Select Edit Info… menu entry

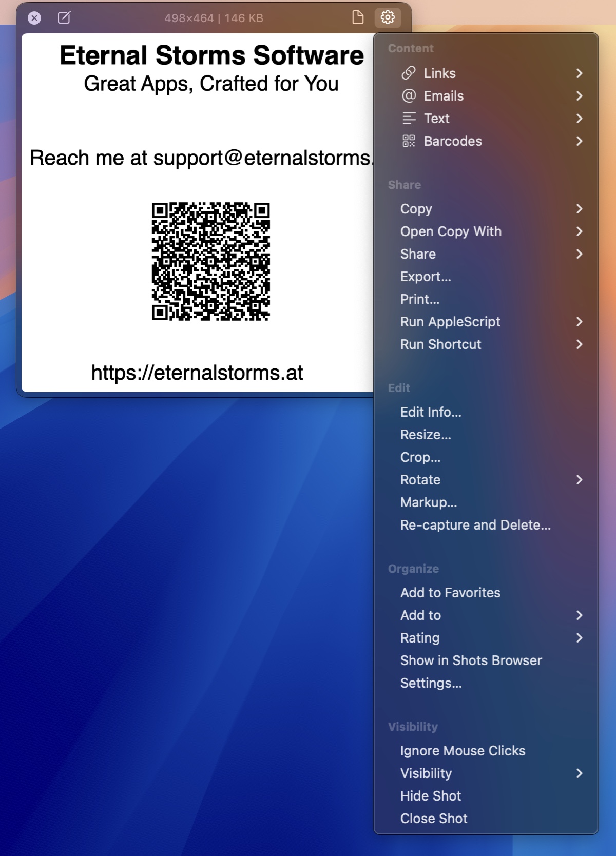point(486,412)
